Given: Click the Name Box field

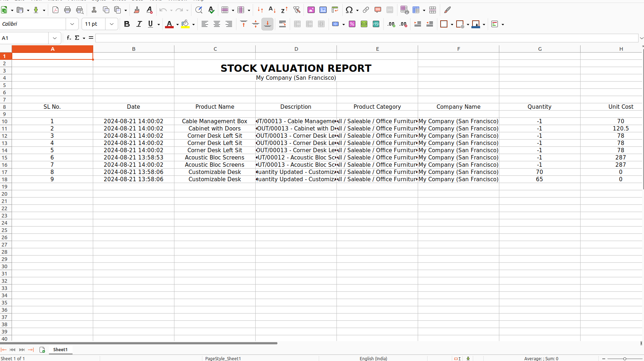Looking at the screenshot, I should (24, 38).
